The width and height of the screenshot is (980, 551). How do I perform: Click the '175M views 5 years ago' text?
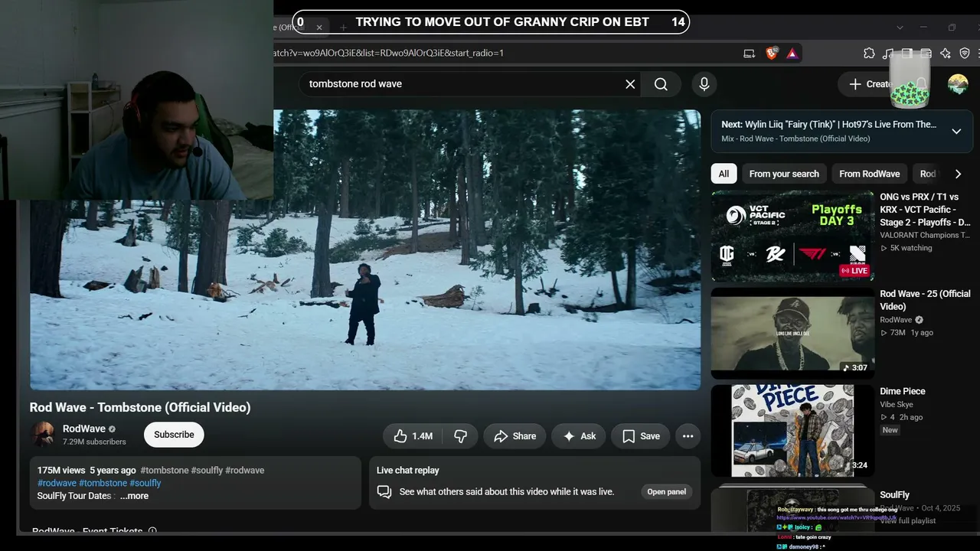pyautogui.click(x=87, y=471)
